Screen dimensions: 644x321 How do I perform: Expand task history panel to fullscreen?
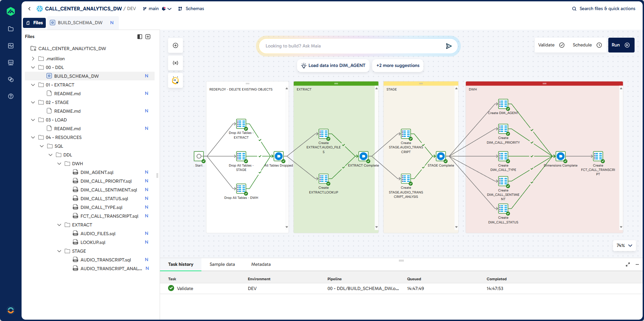tap(628, 264)
